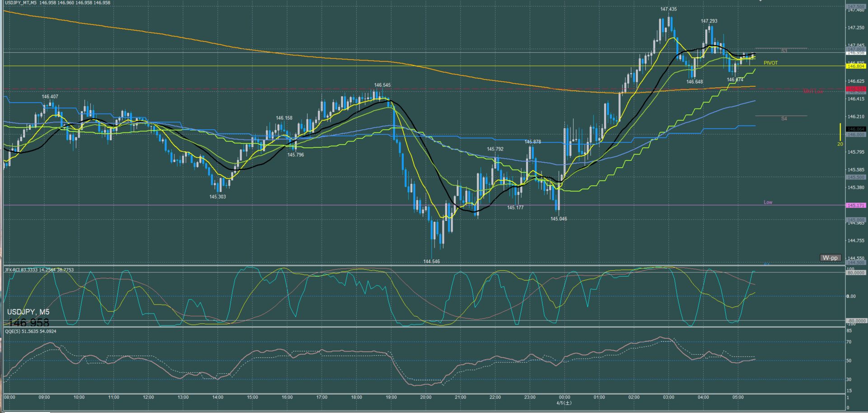The width and height of the screenshot is (868, 413).
Task: Click the red MN1 Low label
Action: coord(813,91)
